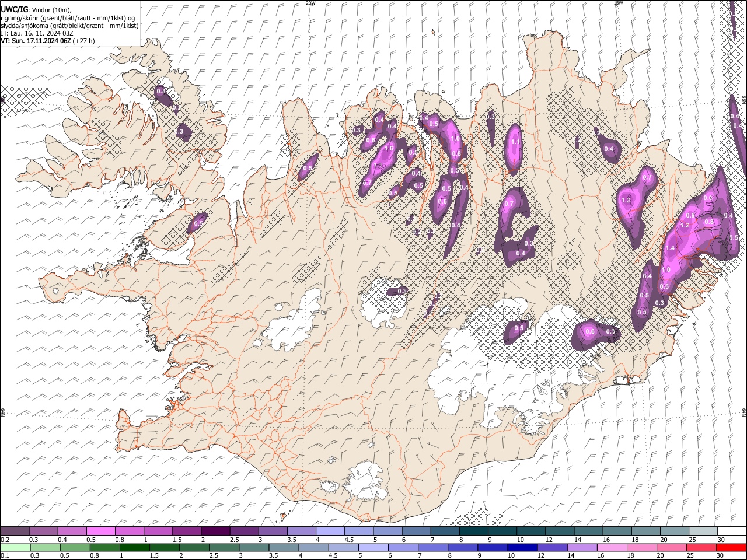This screenshot has width=747, height=560.
Task: Click the violet 12 swatch in lower legend row
Action: click(552, 548)
